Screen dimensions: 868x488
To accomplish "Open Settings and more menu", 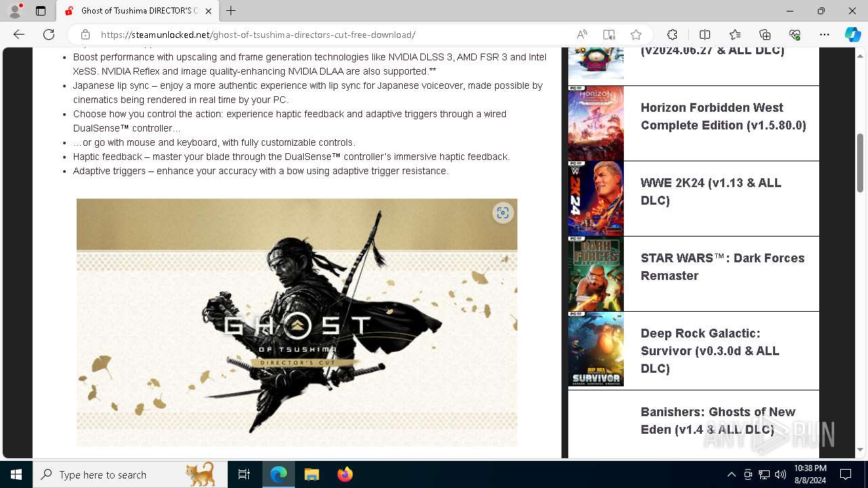I will pos(825,35).
